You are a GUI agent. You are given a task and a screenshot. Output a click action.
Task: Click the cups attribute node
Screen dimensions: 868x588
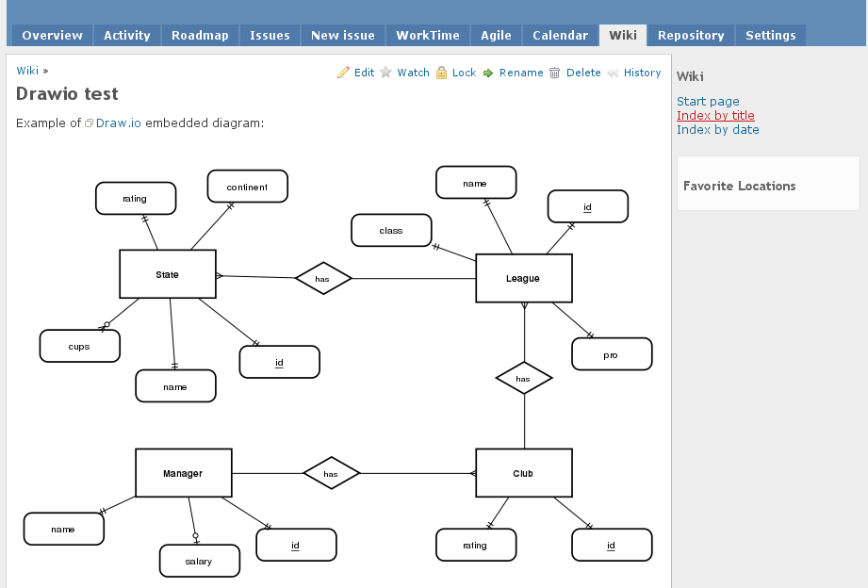pyautogui.click(x=80, y=346)
